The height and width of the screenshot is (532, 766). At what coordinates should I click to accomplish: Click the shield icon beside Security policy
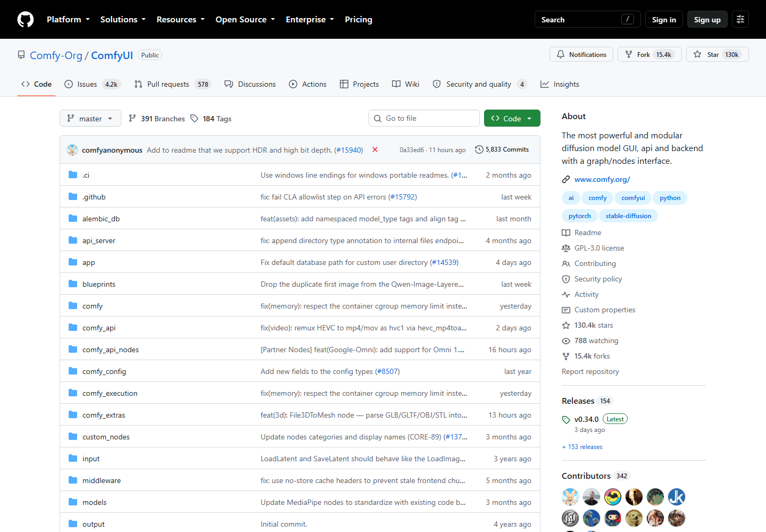566,279
